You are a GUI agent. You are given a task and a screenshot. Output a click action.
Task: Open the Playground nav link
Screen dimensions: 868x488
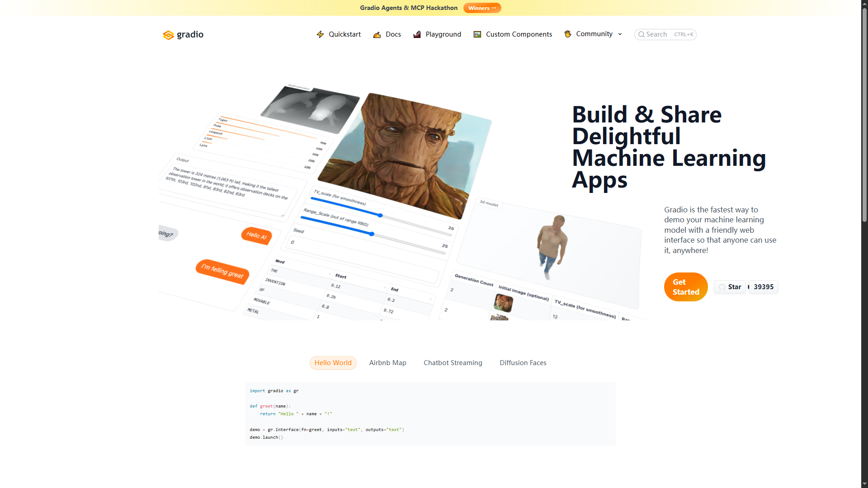click(443, 34)
